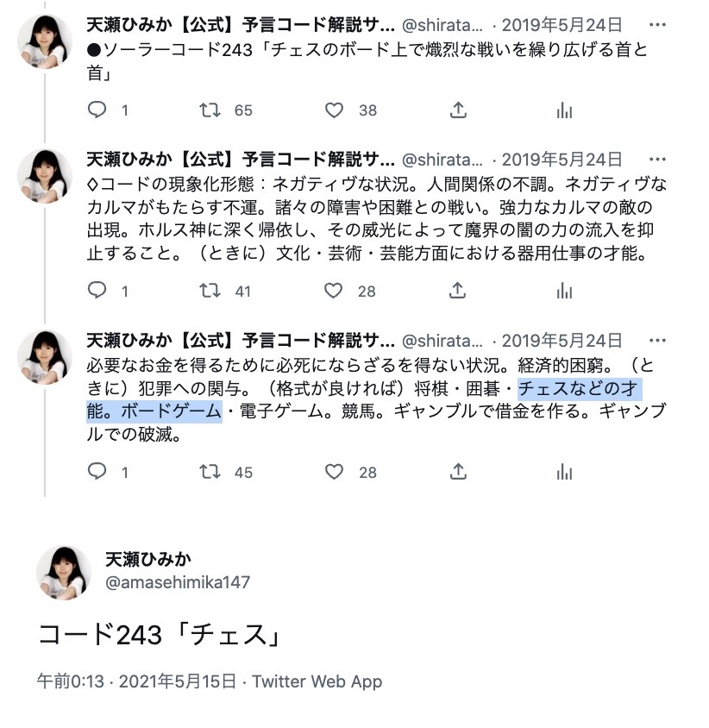Open the @amasehimika147 profile handle
Image resolution: width=709 pixels, height=728 pixels.
coord(178,581)
